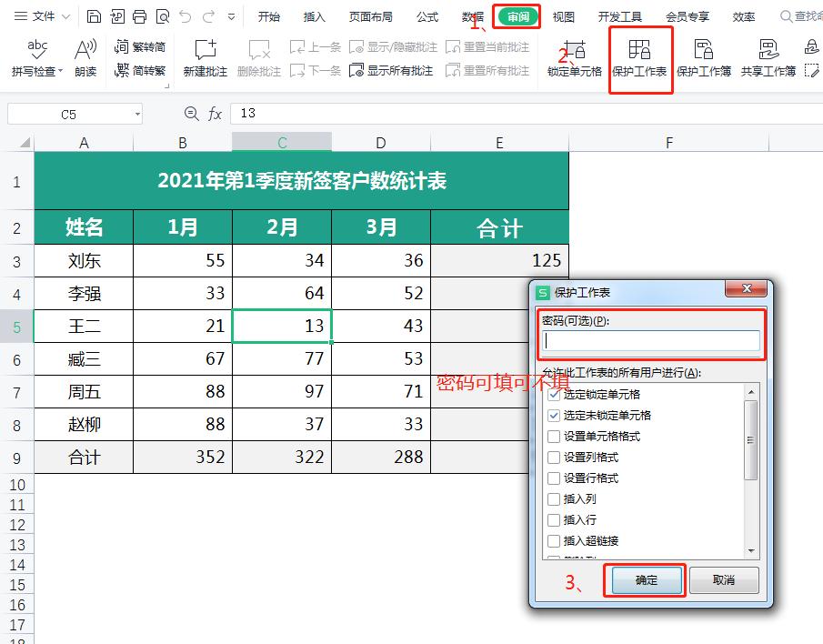Click 繁转简 conversion button
823x644 pixels.
point(140,46)
